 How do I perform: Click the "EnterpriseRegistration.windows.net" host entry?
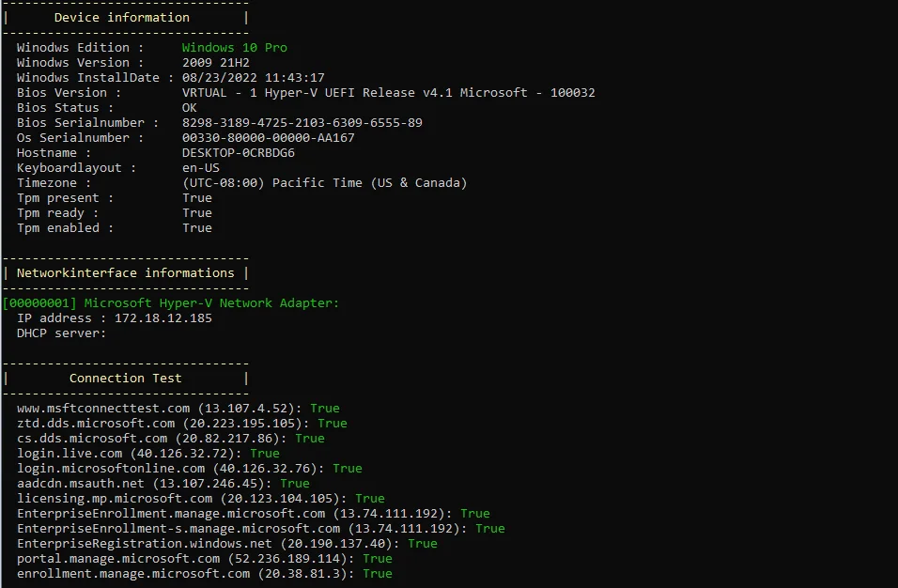145,543
